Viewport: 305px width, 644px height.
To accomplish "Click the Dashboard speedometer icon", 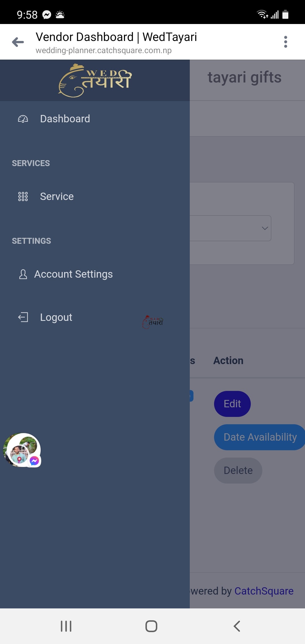I will [x=23, y=119].
